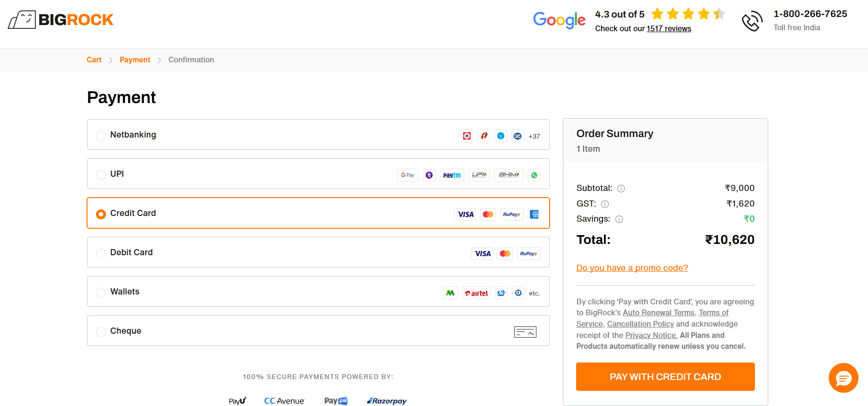Click the Total amount ₹10,620
Image resolution: width=868 pixels, height=406 pixels.
(730, 240)
